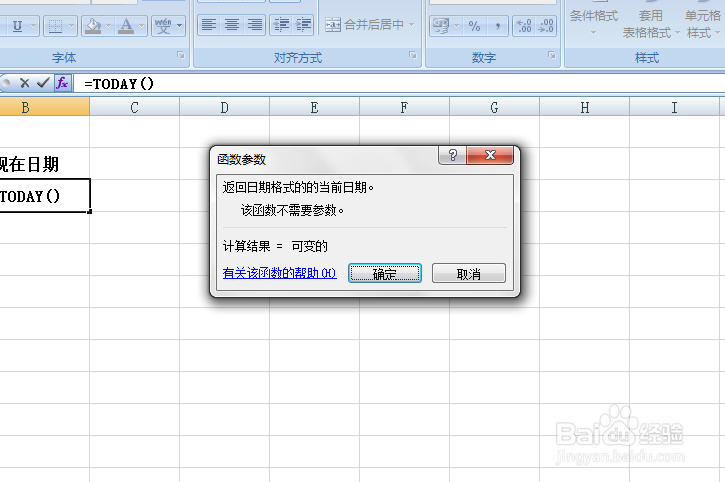Click 取消 in the 函数参数 dialog
Viewport: 725px width, 482px height.
pos(469,273)
